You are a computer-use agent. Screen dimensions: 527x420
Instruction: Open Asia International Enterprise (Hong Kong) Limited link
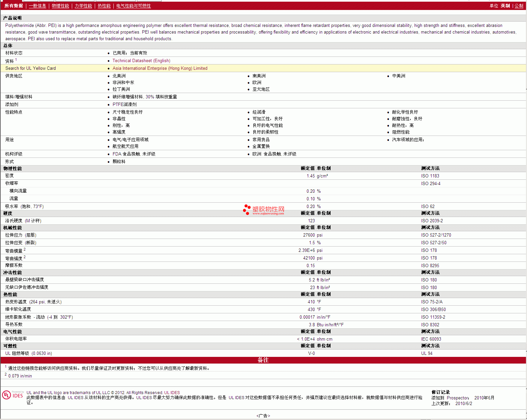pyautogui.click(x=160, y=68)
